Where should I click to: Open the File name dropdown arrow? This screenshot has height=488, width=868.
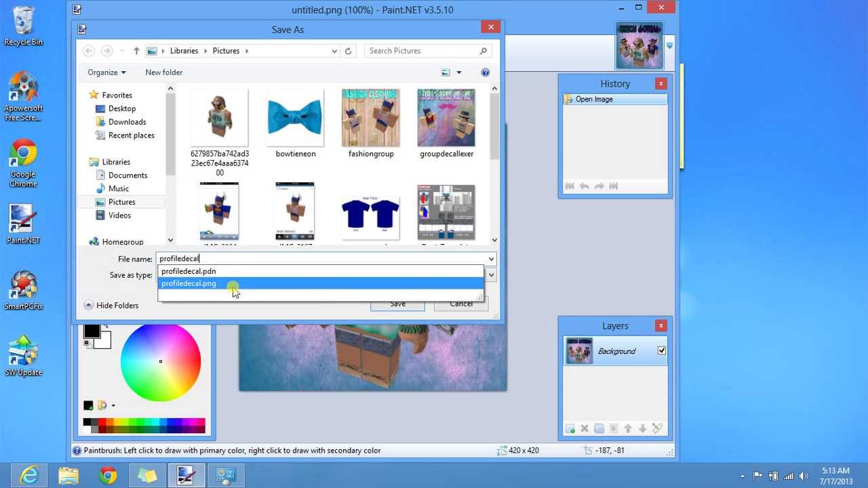click(x=491, y=259)
